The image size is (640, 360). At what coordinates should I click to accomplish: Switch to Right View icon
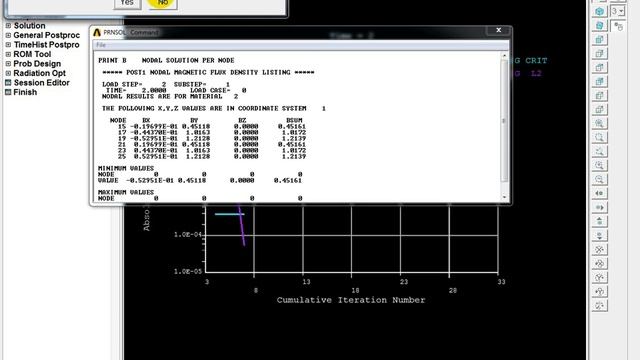tap(599, 53)
